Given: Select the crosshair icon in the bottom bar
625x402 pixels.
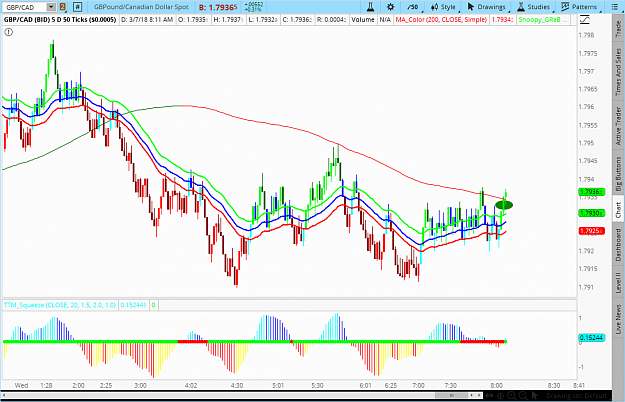Looking at the screenshot, I should click(x=501, y=395).
